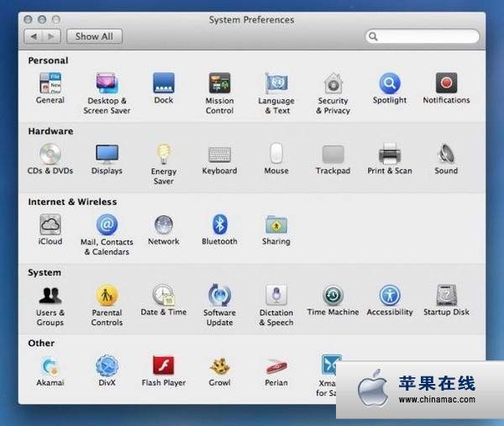This screenshot has height=426, width=504.
Task: Open Energy Saver settings
Action: click(x=163, y=155)
